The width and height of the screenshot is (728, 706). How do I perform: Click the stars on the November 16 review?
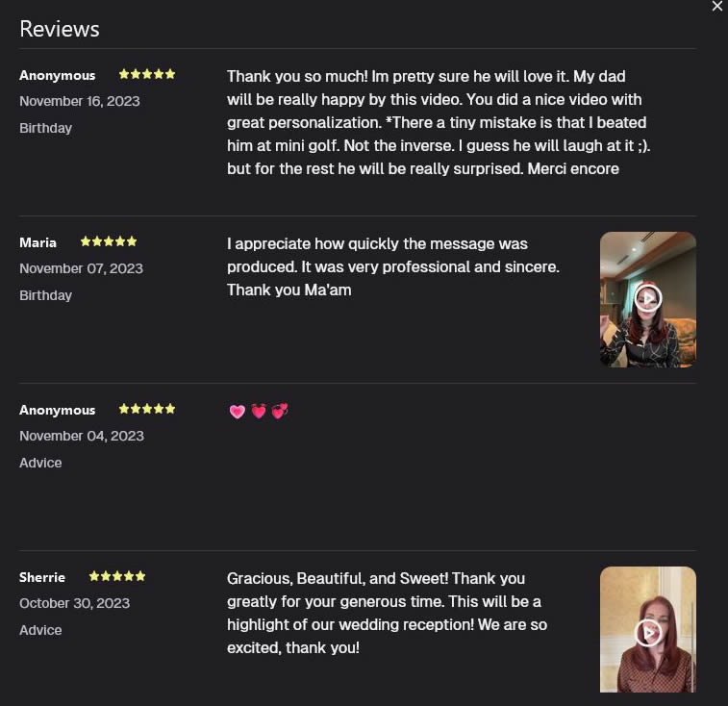point(147,75)
